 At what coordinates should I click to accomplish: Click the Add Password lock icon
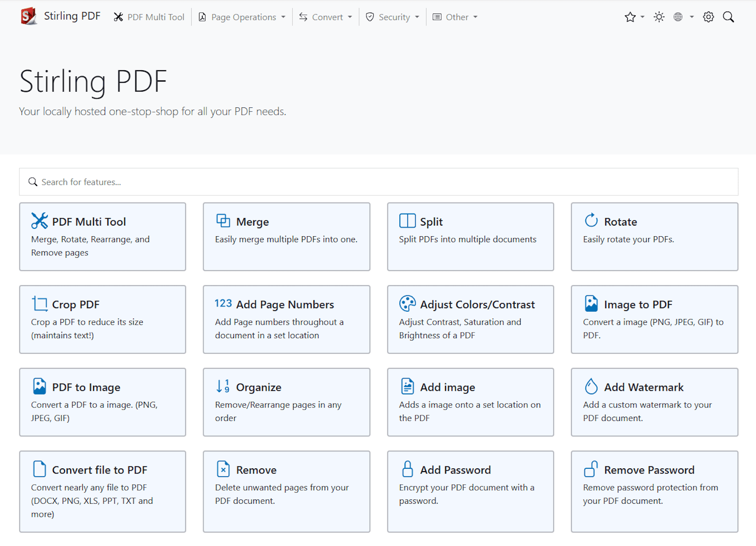pos(407,469)
